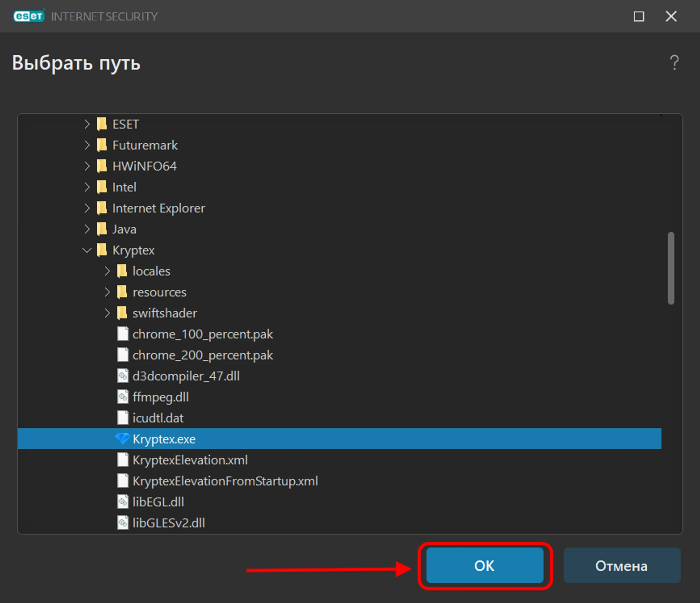Click the Futuremark folder icon
Screen dimensions: 700x603
(102, 145)
